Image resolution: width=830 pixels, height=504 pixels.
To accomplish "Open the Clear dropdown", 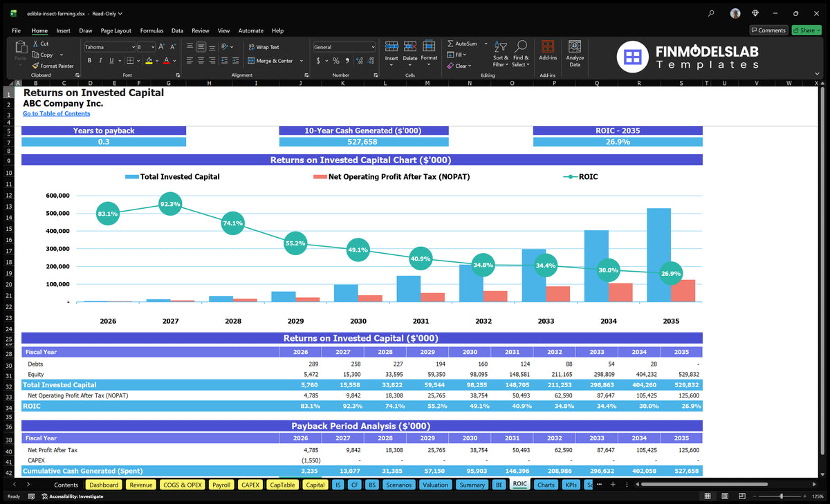I will pyautogui.click(x=459, y=66).
